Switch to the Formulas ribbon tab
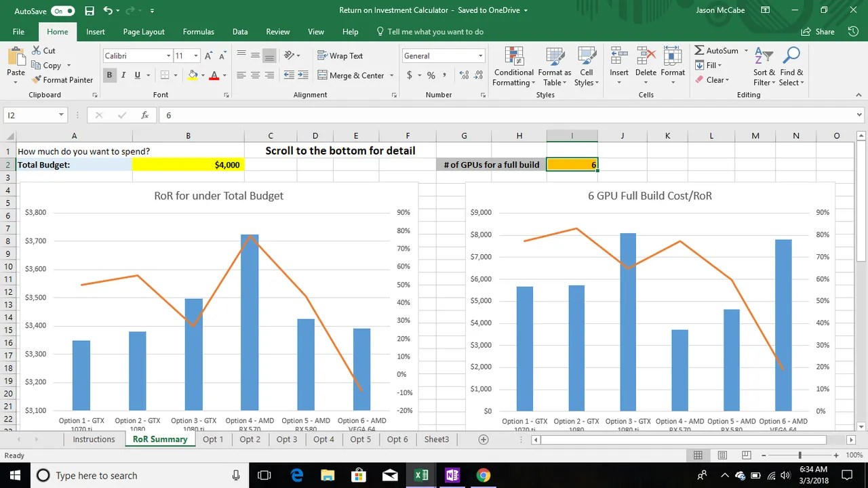Image resolution: width=868 pixels, height=488 pixels. point(198,32)
